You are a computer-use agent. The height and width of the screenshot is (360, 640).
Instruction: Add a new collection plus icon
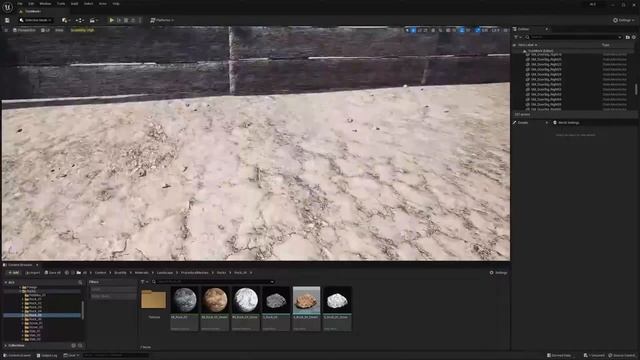click(x=73, y=346)
